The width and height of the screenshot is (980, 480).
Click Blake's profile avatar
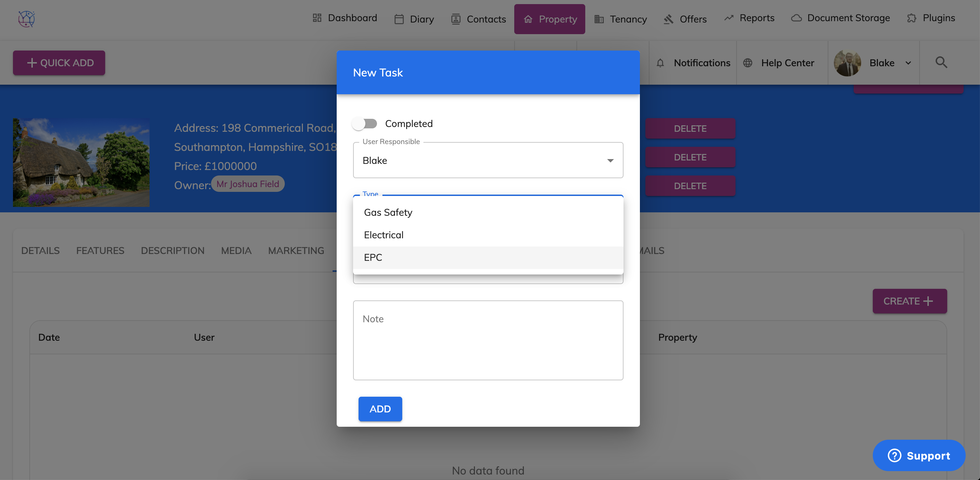[847, 63]
